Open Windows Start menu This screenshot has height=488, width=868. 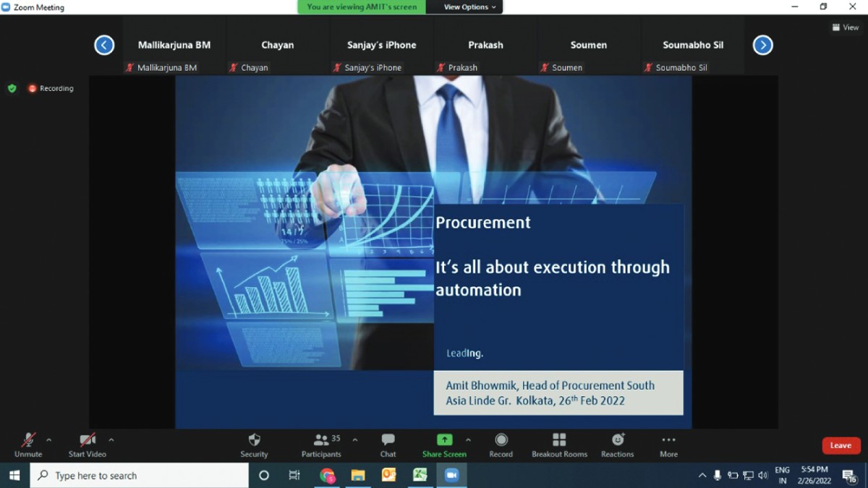14,475
